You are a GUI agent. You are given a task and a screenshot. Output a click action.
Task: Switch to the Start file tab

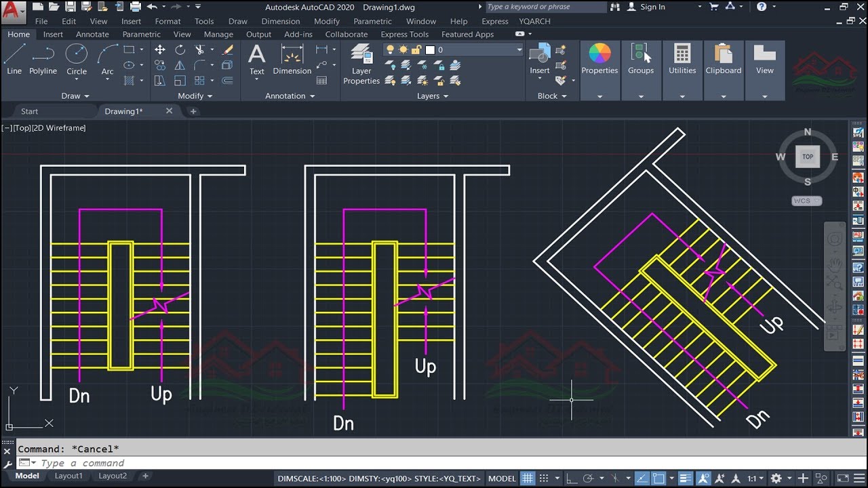[30, 111]
